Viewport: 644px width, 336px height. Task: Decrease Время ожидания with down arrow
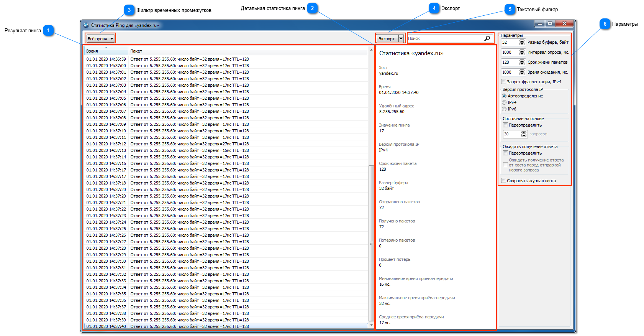pos(522,74)
